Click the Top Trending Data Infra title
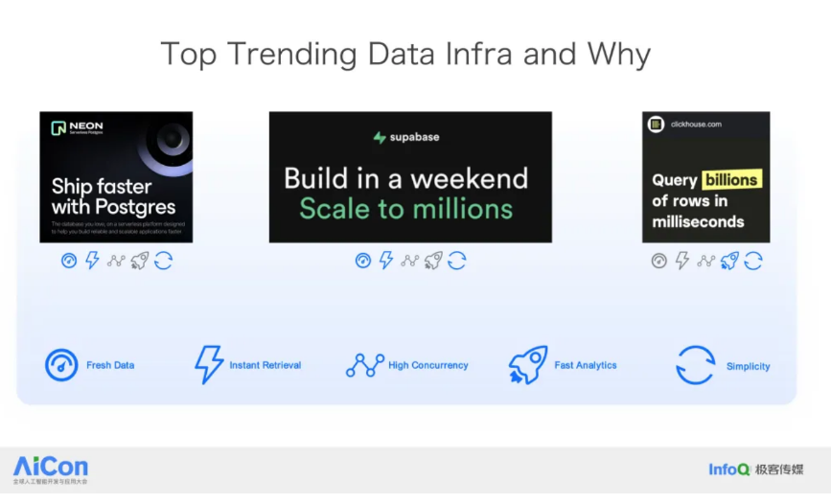Image resolution: width=831 pixels, height=504 pixels. coord(405,54)
